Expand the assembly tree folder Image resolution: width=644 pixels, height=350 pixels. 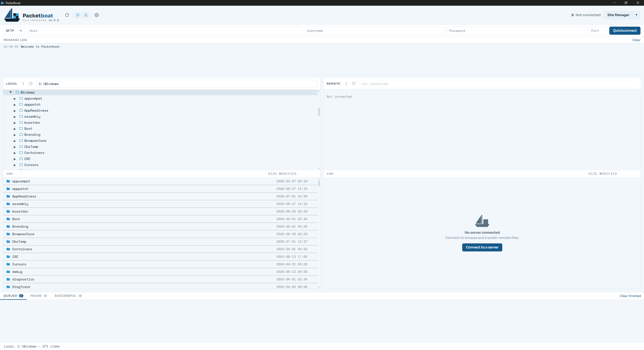click(15, 117)
